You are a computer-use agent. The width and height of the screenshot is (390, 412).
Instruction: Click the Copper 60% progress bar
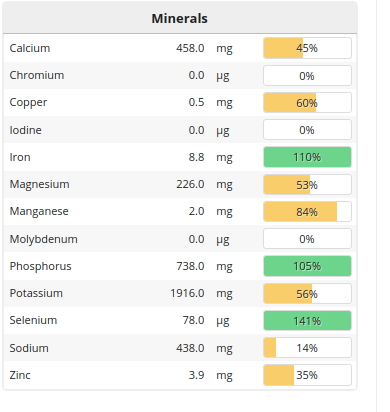click(307, 103)
